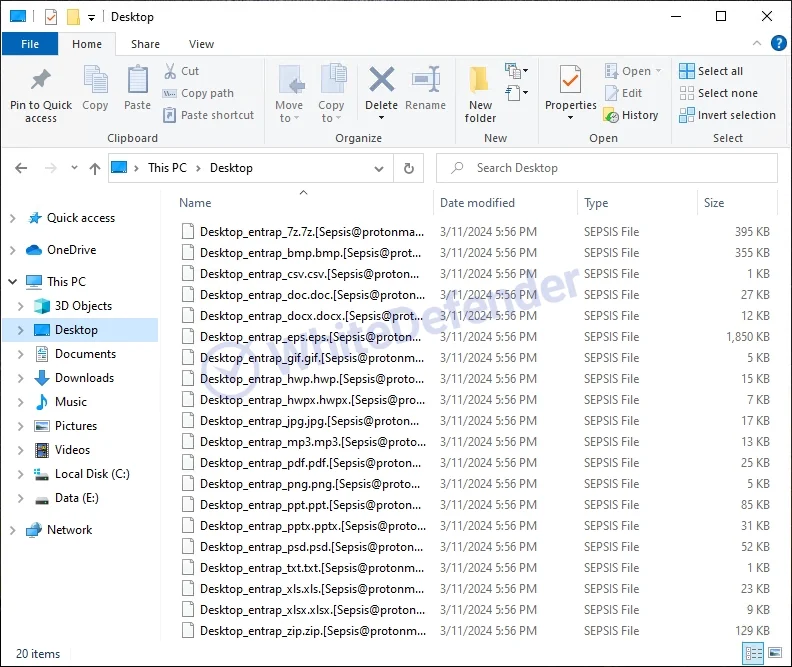
Task: Expand the Local Disk (C:) tree node
Action: tap(21, 474)
